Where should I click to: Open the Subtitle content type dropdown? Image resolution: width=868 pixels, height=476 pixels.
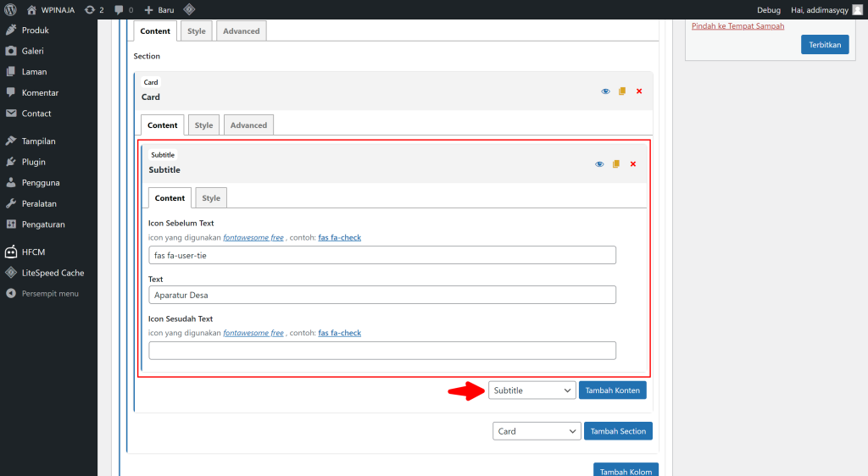point(532,390)
